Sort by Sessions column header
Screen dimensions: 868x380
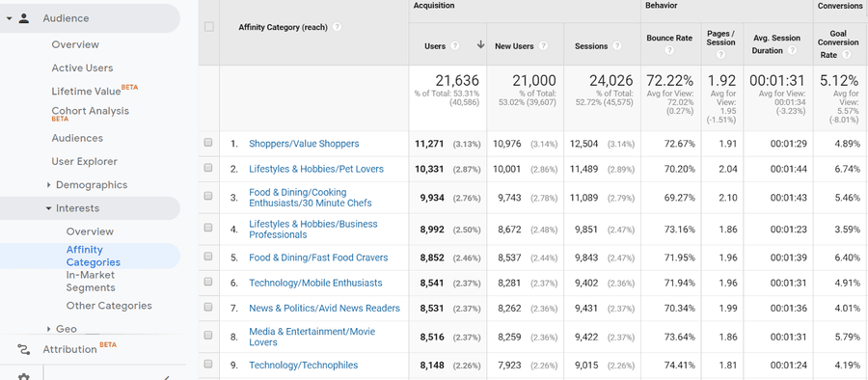tap(590, 46)
